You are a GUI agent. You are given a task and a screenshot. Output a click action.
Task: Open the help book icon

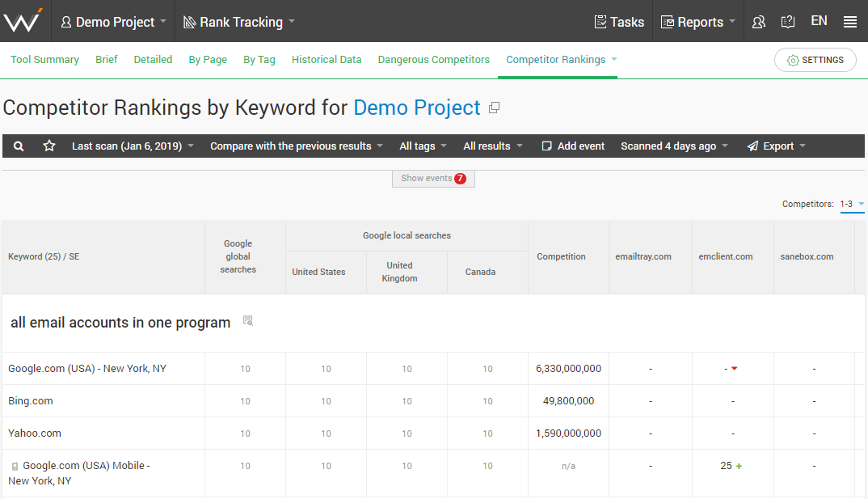tap(788, 22)
